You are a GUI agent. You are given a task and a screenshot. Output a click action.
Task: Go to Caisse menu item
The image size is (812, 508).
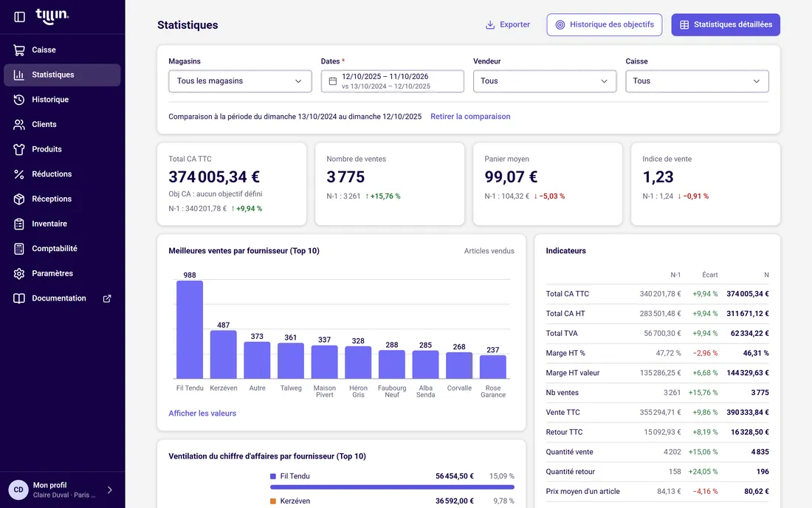coord(62,49)
